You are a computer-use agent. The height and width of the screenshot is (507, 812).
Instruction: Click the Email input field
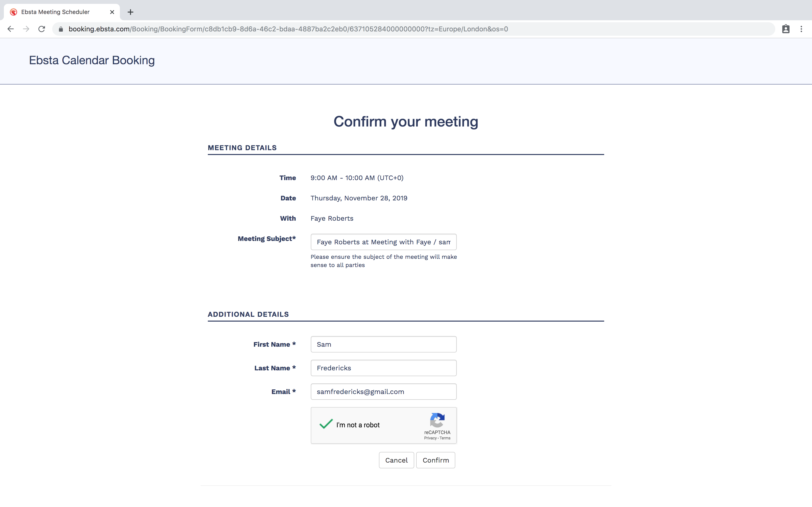coord(383,392)
